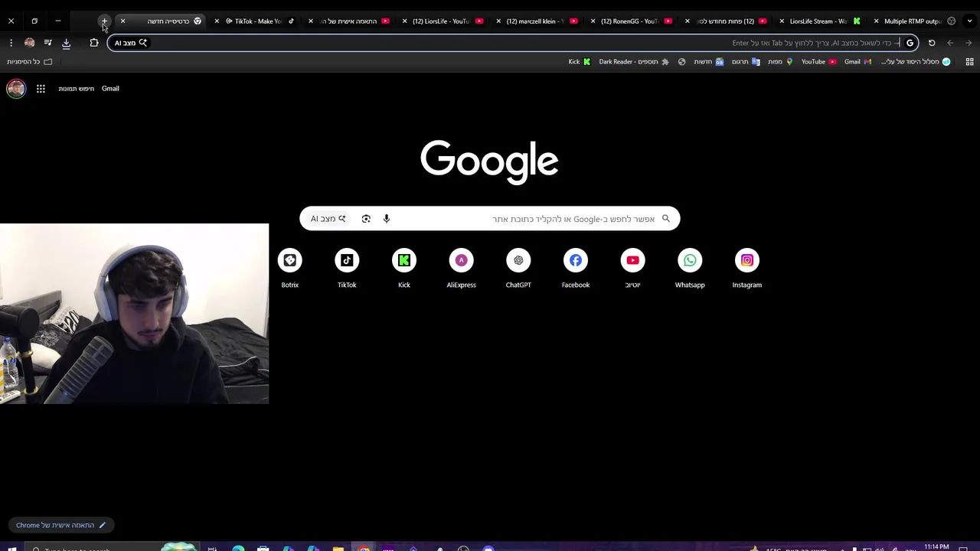Open the ChatGPT shortcut tile
Image resolution: width=980 pixels, height=551 pixels.
518,269
